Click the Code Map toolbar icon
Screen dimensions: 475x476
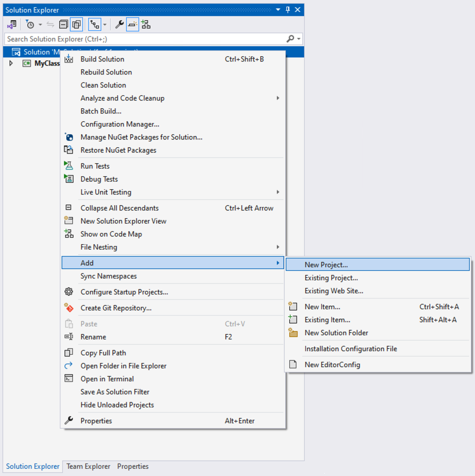[x=146, y=24]
